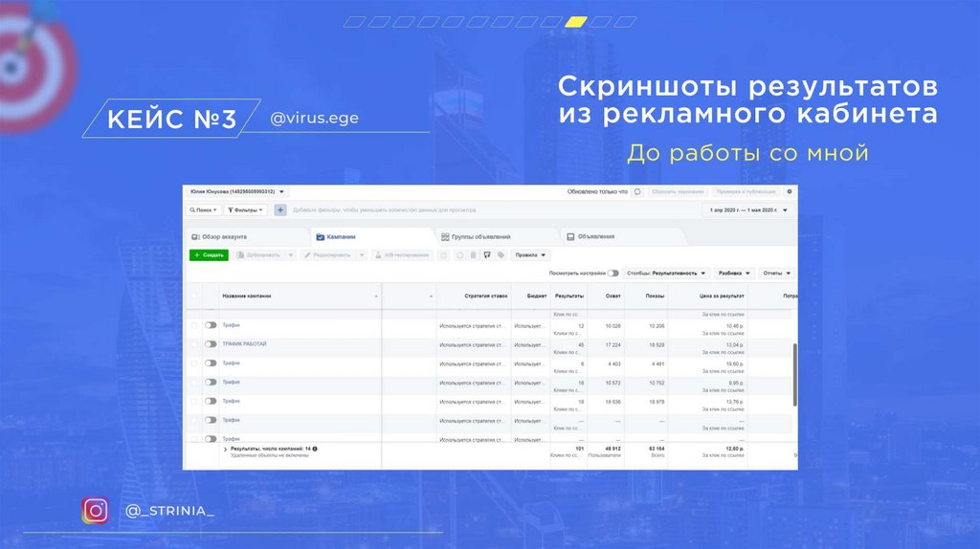Expand the 'Результаты, число кампаний: 14' chevron
The image size is (980, 549).
[x=225, y=450]
